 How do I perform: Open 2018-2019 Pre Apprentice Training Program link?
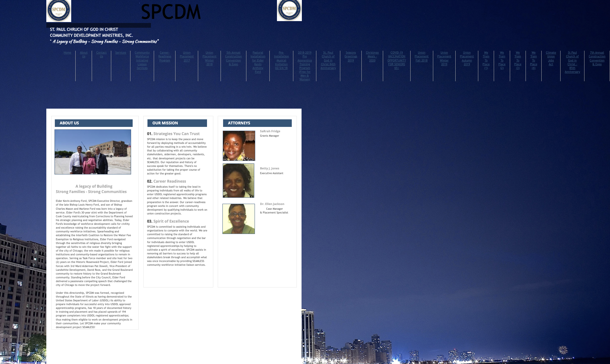(305, 66)
